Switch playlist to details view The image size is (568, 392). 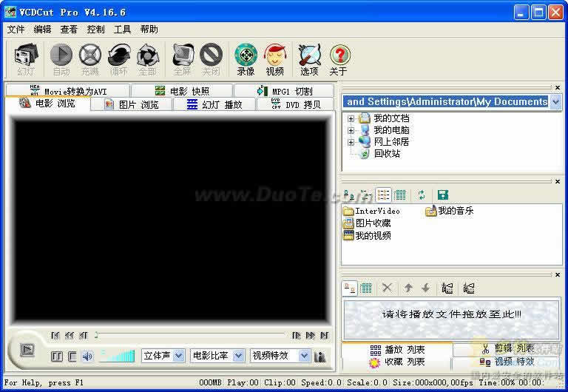pos(366,288)
